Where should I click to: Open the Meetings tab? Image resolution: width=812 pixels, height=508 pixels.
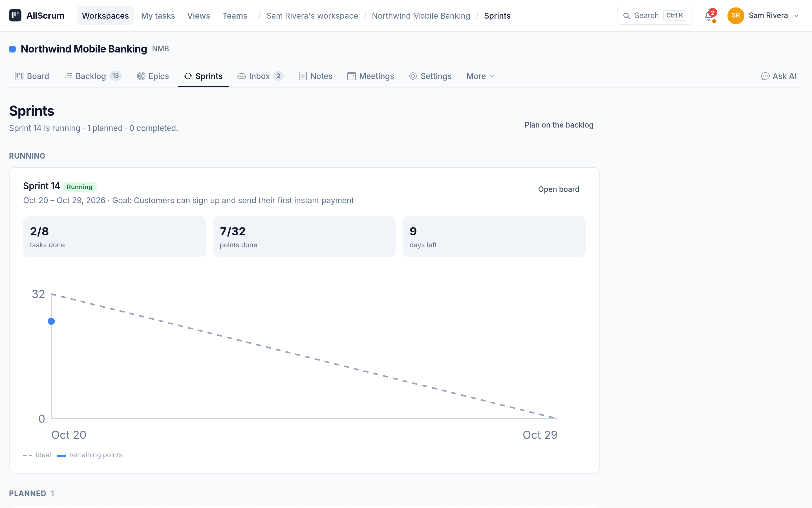[371, 76]
